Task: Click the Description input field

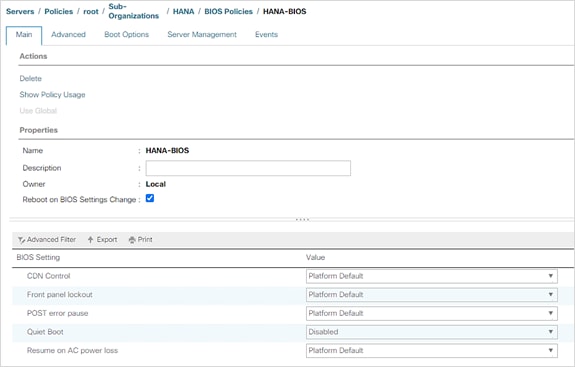Action: (248, 168)
